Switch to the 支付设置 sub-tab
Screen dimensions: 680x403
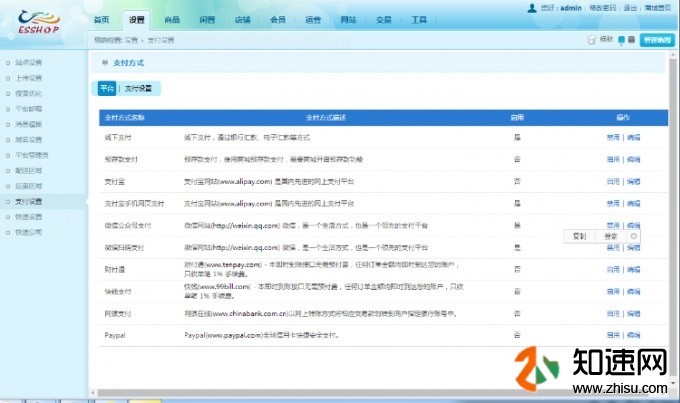pos(138,88)
